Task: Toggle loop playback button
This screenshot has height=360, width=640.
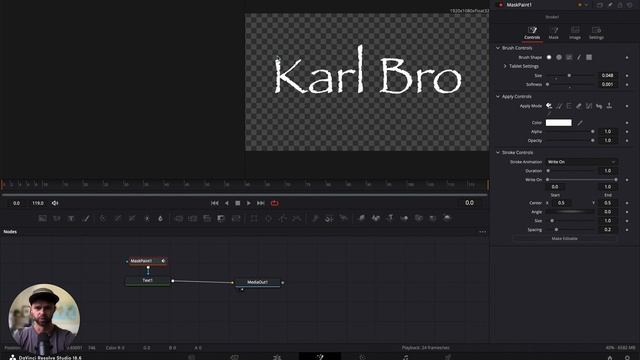Action: coord(275,203)
